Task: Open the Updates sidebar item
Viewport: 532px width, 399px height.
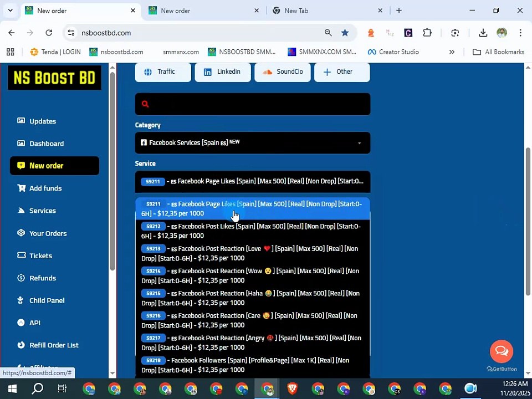Action: point(37,121)
